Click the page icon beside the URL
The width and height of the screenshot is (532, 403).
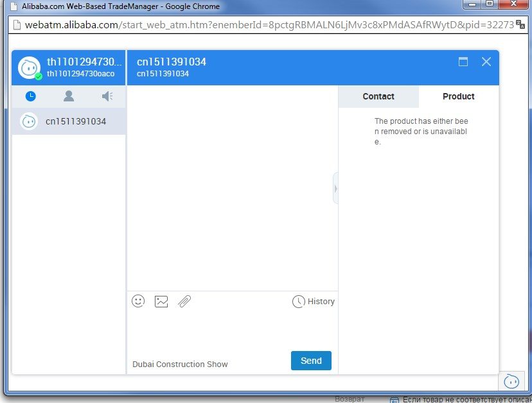(16, 25)
